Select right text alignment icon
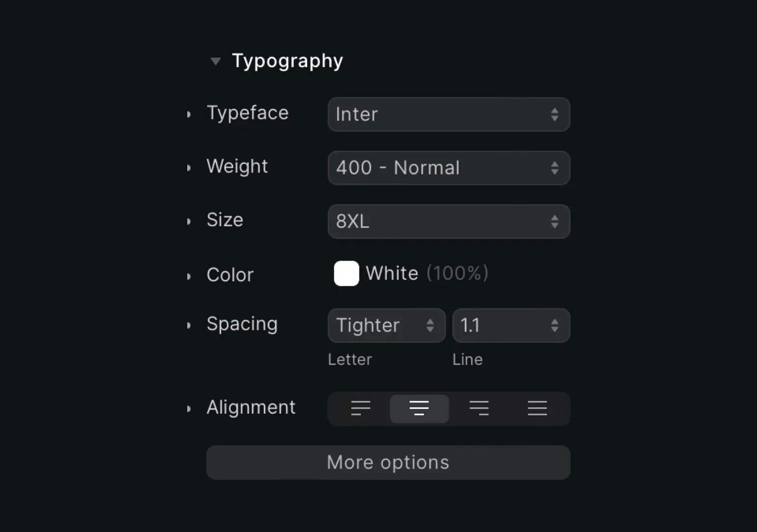This screenshot has height=532, width=757. (479, 408)
